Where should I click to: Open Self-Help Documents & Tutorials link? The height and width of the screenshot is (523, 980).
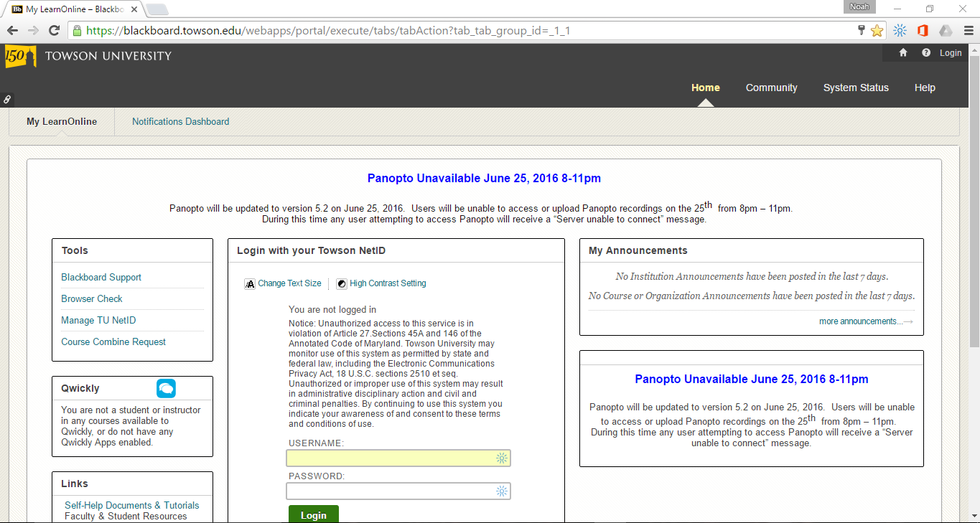click(x=132, y=505)
